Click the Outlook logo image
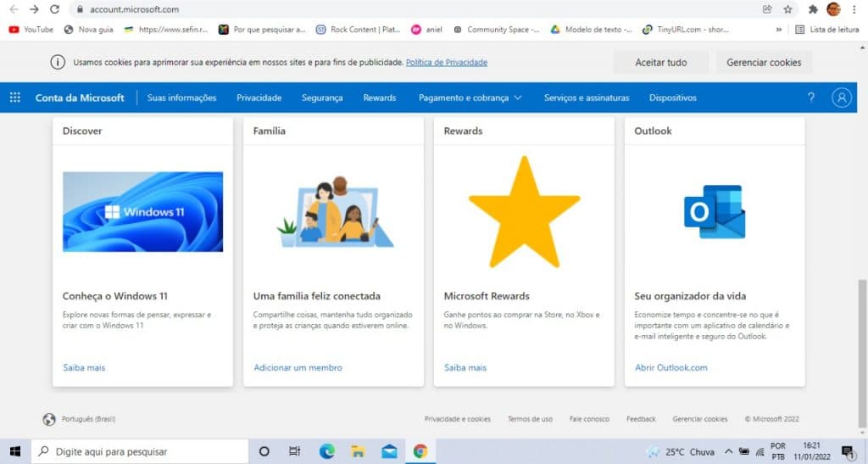This screenshot has width=868, height=464. tap(715, 211)
